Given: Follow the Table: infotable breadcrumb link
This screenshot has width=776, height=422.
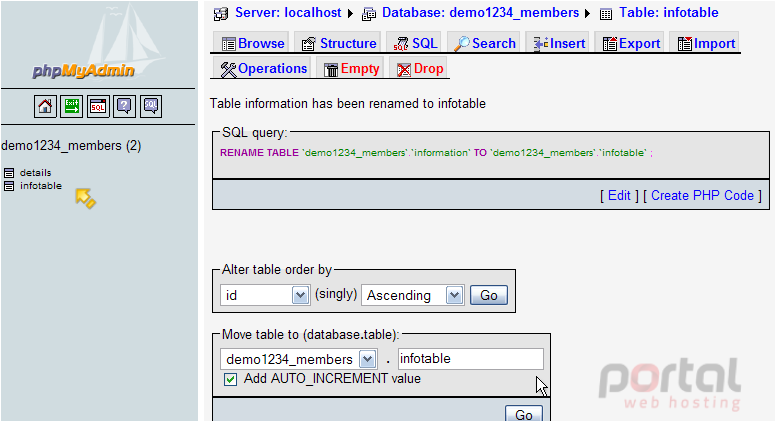Looking at the screenshot, I should tap(669, 13).
